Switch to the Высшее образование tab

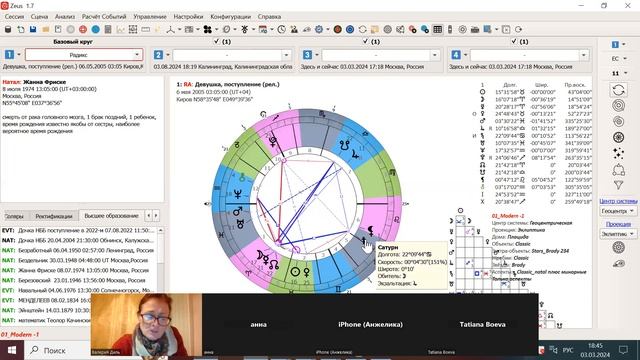click(111, 216)
